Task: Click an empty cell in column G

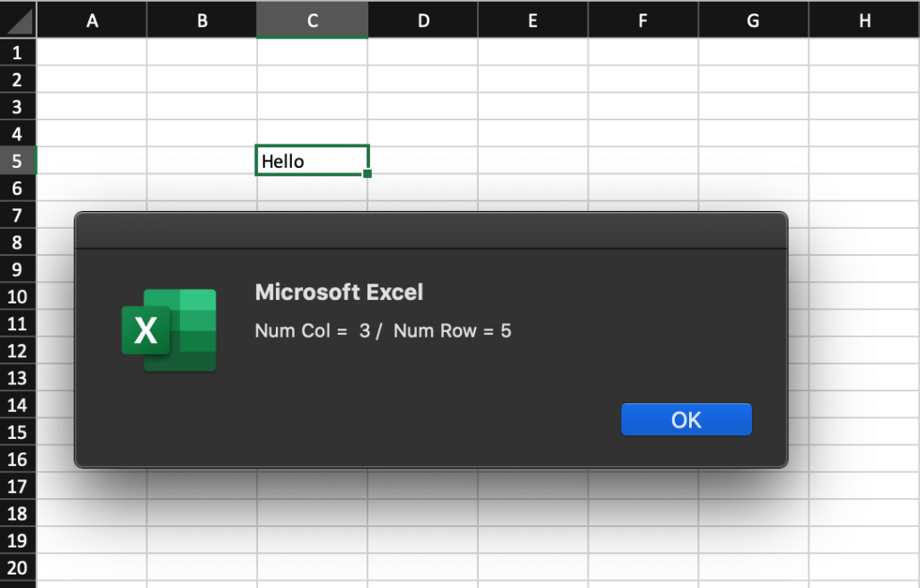Action: point(753,108)
